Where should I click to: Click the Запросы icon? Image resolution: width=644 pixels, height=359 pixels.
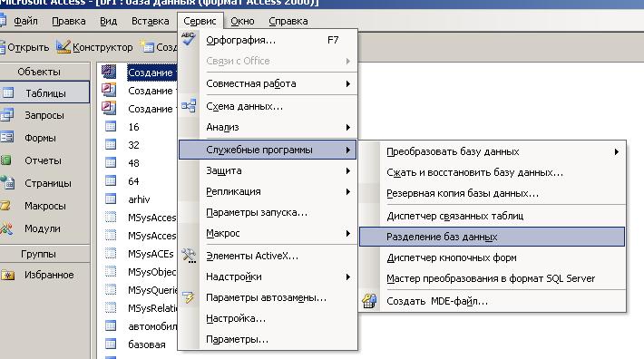[7, 114]
